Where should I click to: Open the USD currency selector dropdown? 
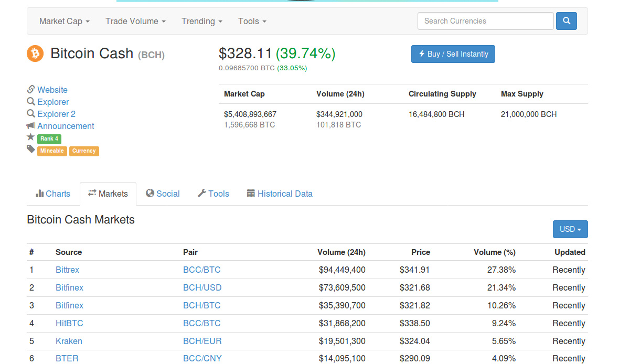click(x=570, y=229)
